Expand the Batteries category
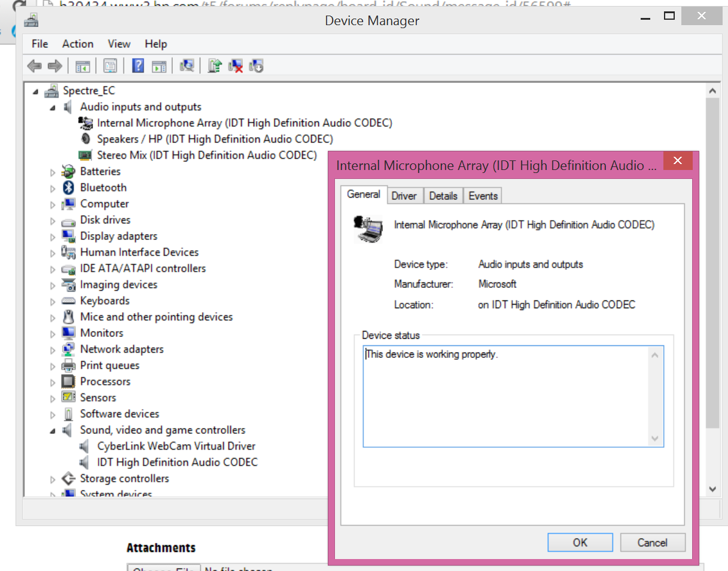The width and height of the screenshot is (728, 571). 53,172
